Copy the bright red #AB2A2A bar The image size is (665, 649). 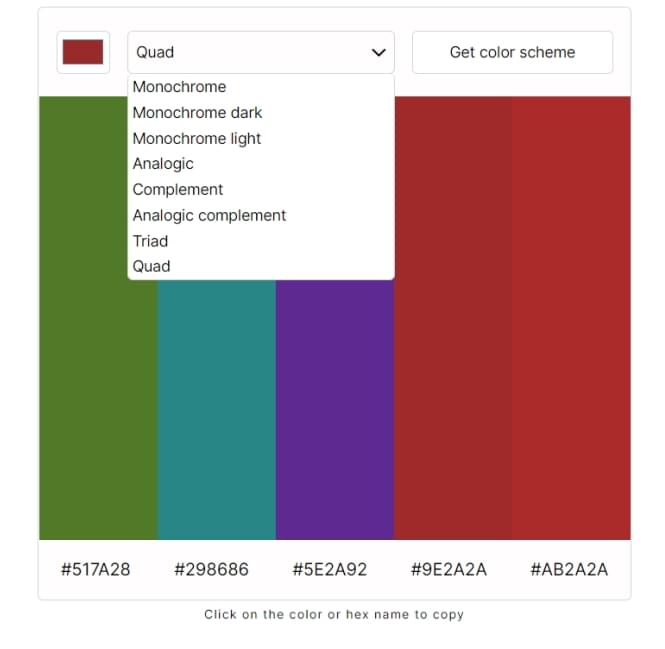(x=571, y=318)
